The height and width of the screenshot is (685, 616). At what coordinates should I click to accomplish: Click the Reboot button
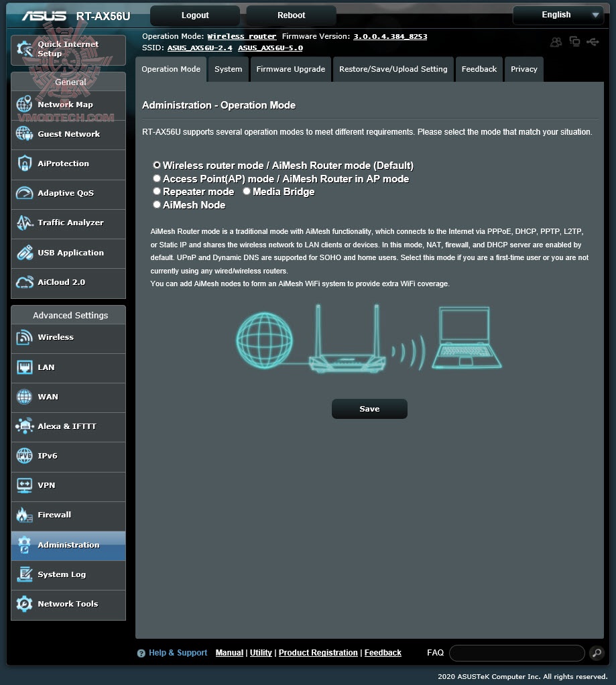point(292,15)
